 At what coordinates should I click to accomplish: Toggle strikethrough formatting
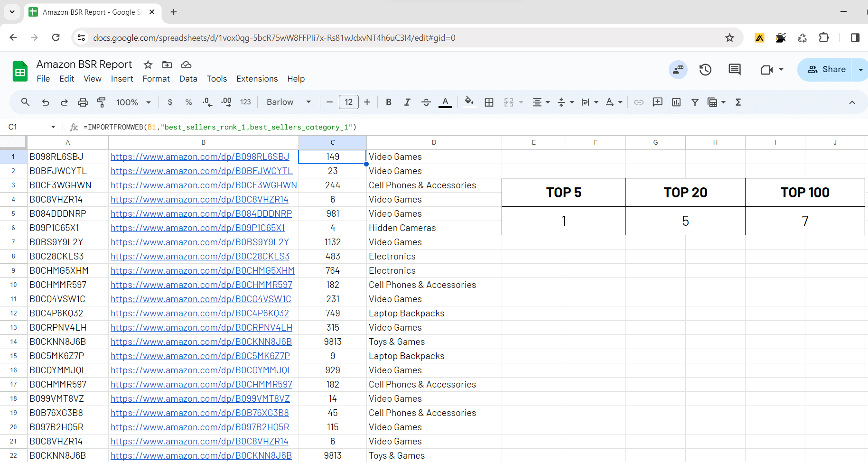[x=426, y=102]
